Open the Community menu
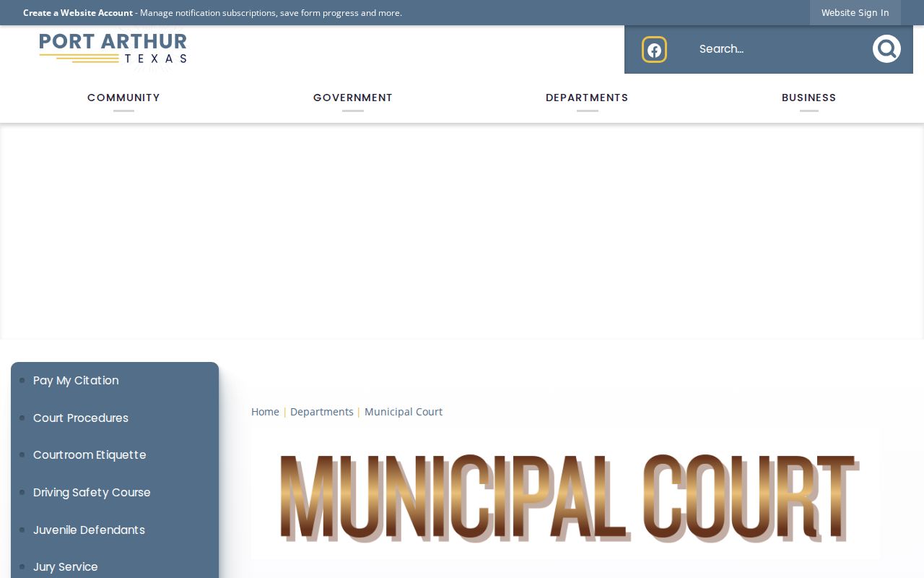This screenshot has width=924, height=578. pyautogui.click(x=123, y=98)
